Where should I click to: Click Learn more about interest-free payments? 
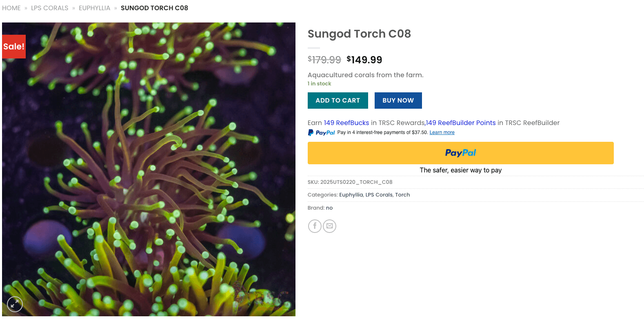click(x=442, y=132)
